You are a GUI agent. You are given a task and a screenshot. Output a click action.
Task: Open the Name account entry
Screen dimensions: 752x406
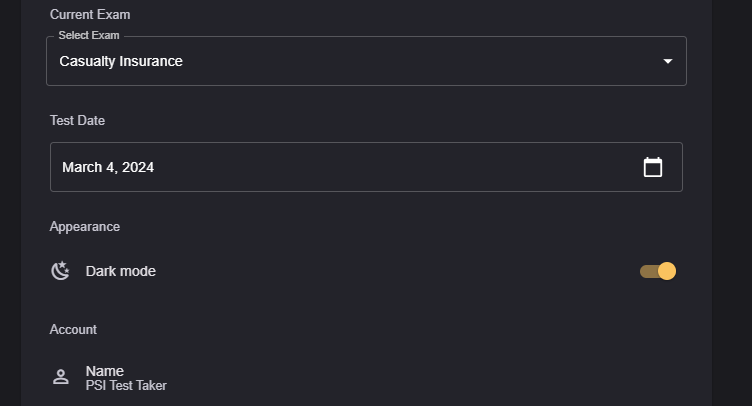pos(105,371)
